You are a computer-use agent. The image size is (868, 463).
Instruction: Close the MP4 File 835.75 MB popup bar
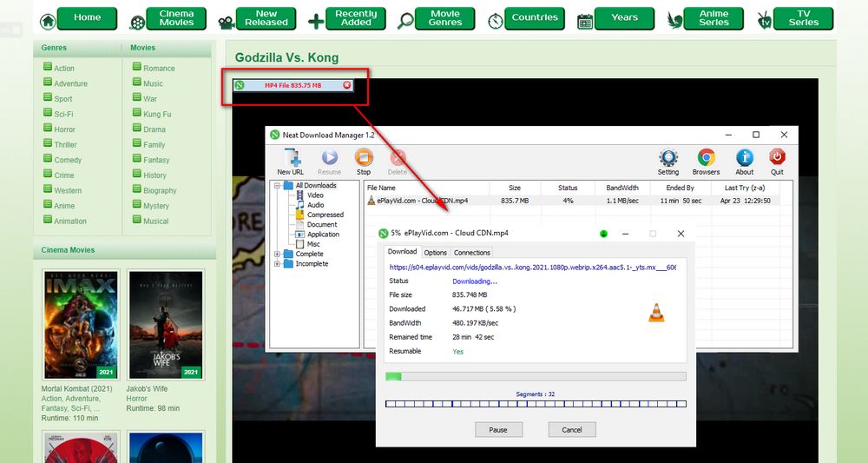347,85
